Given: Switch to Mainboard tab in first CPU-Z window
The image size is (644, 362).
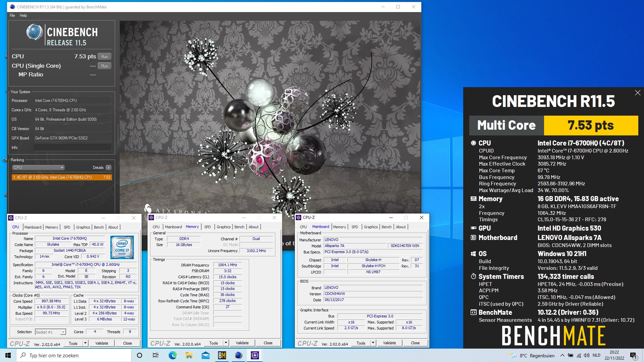Looking at the screenshot, I should point(33,227).
